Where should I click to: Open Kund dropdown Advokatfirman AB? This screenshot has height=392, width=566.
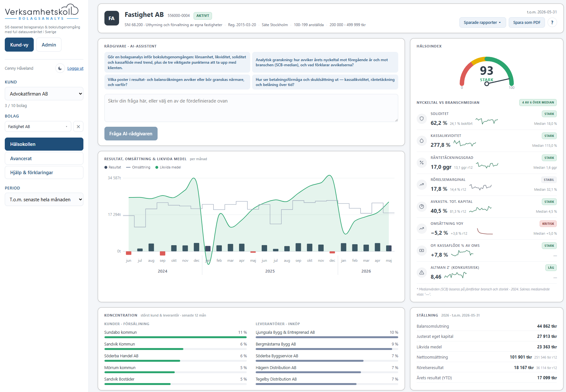[x=44, y=94]
